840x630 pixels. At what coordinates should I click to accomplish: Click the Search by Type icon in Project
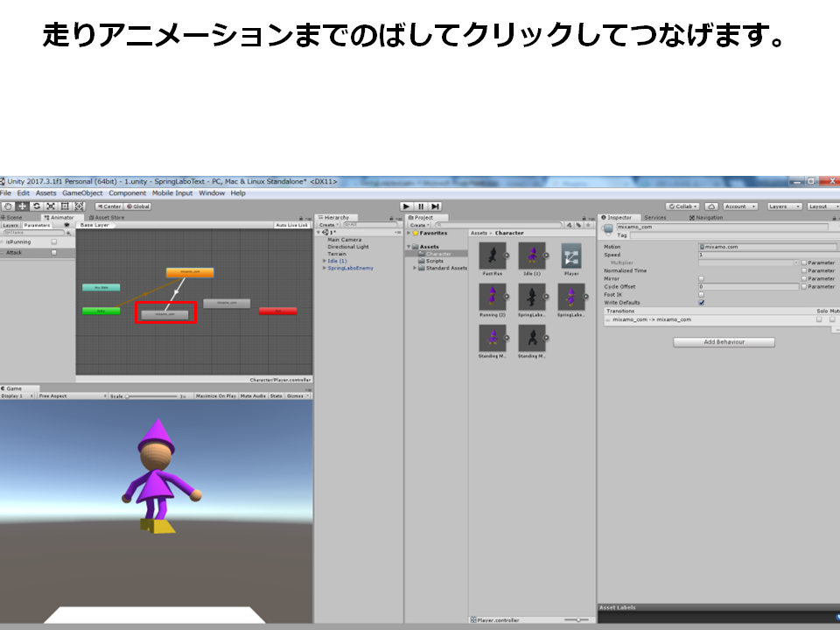pyautogui.click(x=569, y=226)
